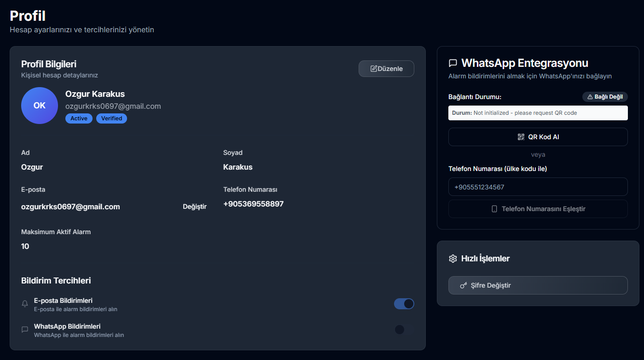This screenshot has width=644, height=360.
Task: Click Değiştir next to the email address
Action: click(x=195, y=207)
